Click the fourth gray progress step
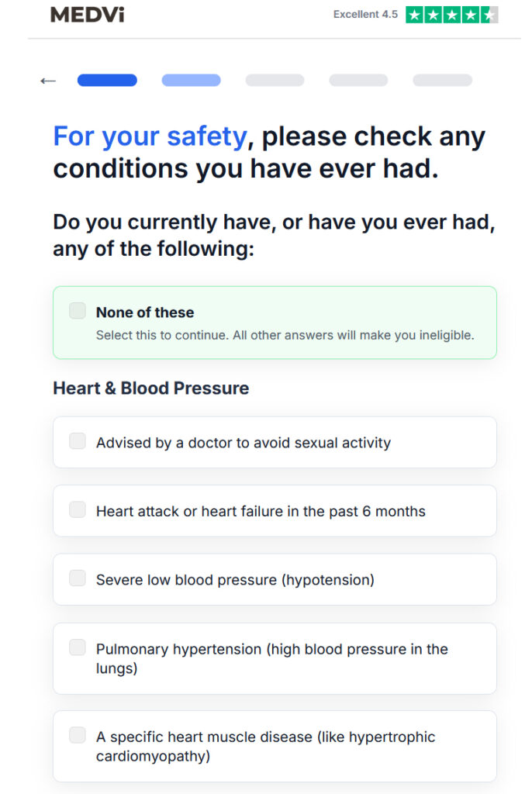The width and height of the screenshot is (532, 794). [x=358, y=80]
